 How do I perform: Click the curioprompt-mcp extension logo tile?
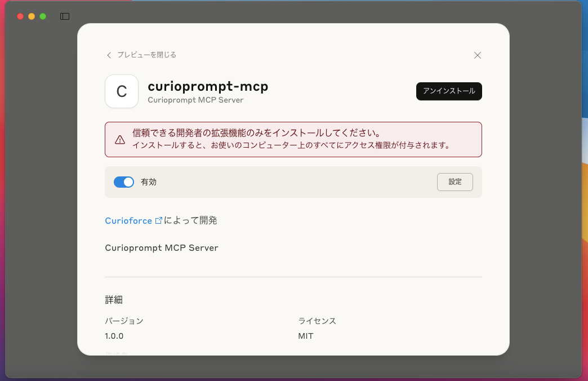(x=122, y=91)
